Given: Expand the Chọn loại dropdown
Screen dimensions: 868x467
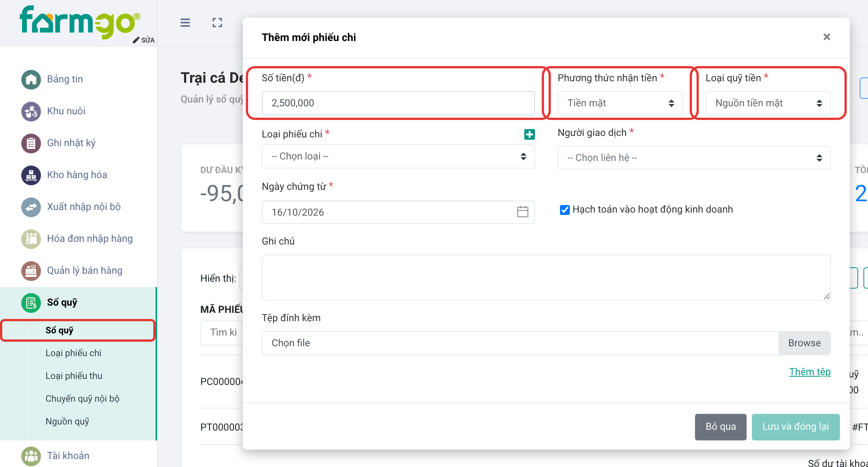Looking at the screenshot, I should tap(398, 156).
